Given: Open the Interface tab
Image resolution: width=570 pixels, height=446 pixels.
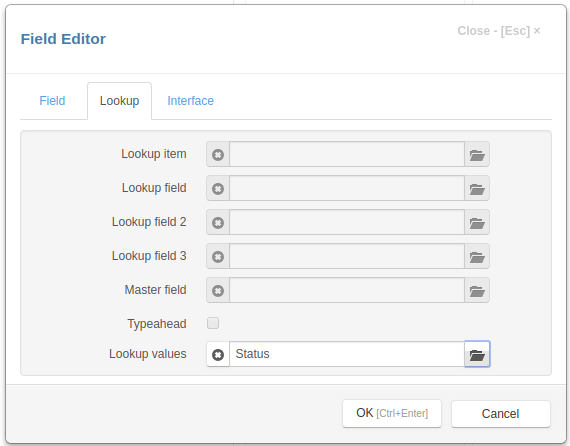Looking at the screenshot, I should (190, 101).
